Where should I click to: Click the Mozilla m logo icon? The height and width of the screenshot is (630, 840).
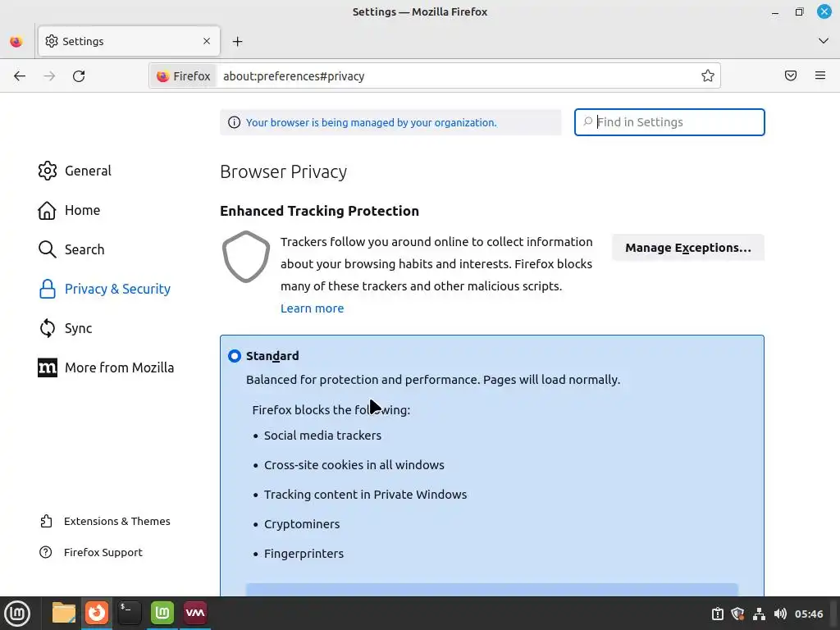click(x=47, y=367)
